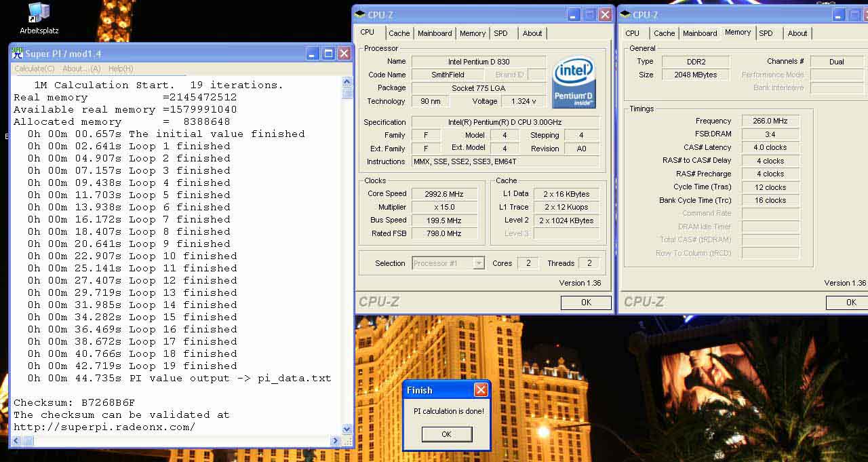868x462 pixels.
Task: Click the Super PI title bar icon
Action: pos(18,53)
